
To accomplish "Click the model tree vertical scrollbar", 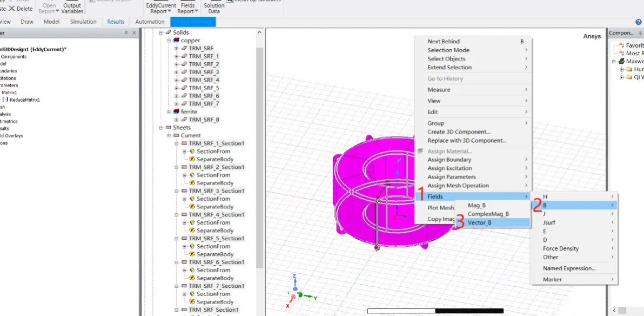I will 259,159.
